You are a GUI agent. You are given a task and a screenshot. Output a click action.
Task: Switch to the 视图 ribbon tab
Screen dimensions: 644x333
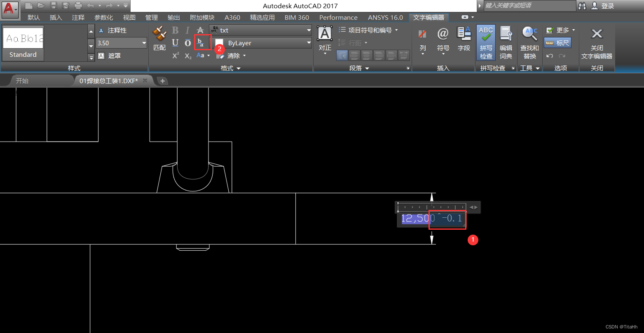tap(129, 17)
